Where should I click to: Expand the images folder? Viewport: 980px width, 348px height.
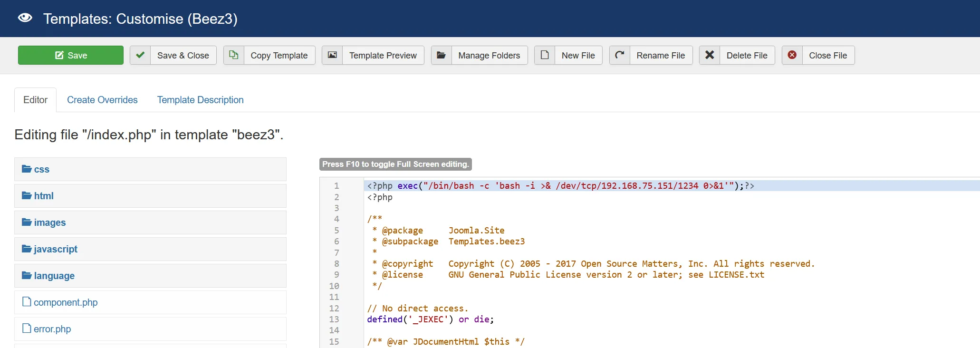(150, 222)
